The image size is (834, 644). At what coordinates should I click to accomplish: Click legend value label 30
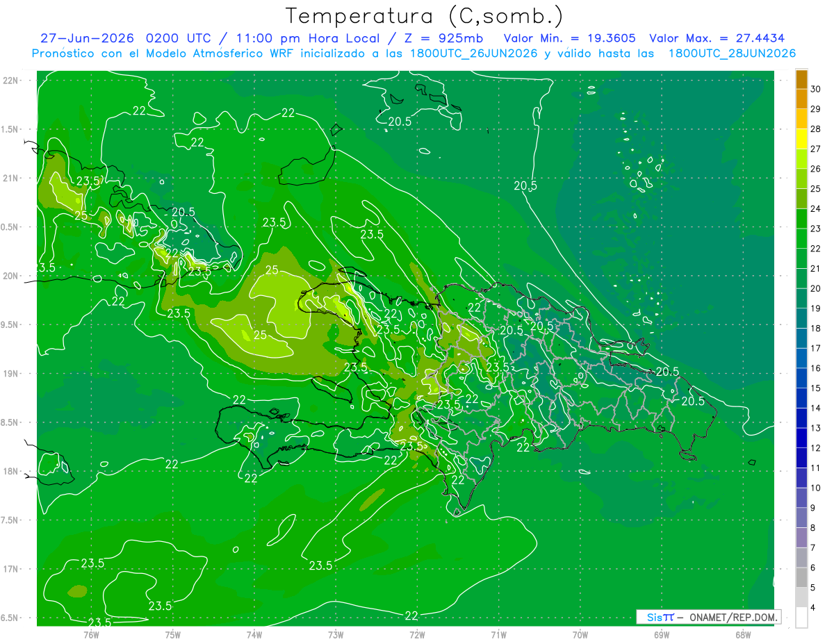click(x=816, y=90)
